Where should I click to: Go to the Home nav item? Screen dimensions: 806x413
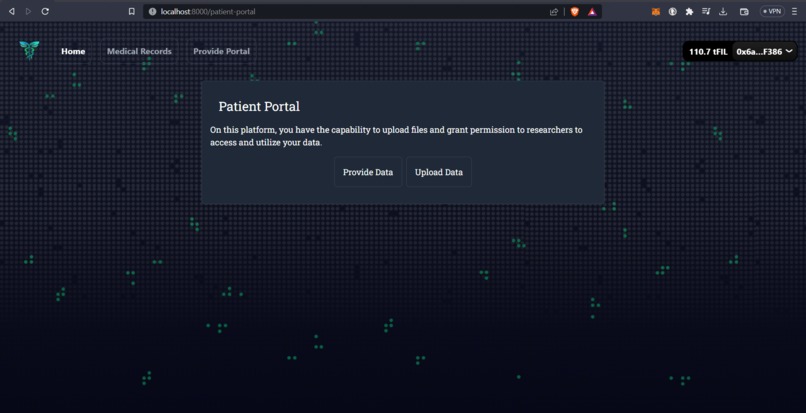click(73, 51)
